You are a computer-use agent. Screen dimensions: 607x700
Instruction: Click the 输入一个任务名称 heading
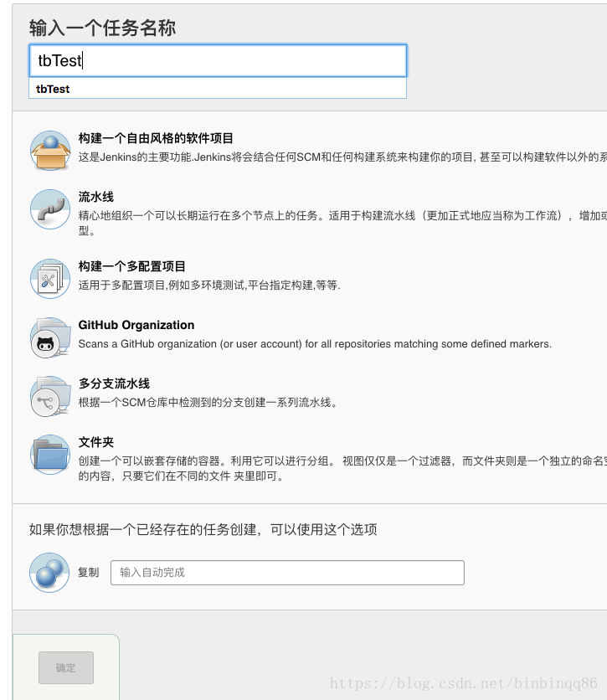(103, 28)
